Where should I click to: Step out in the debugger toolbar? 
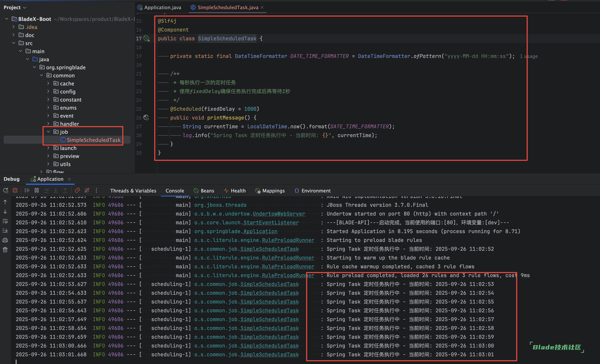65,190
